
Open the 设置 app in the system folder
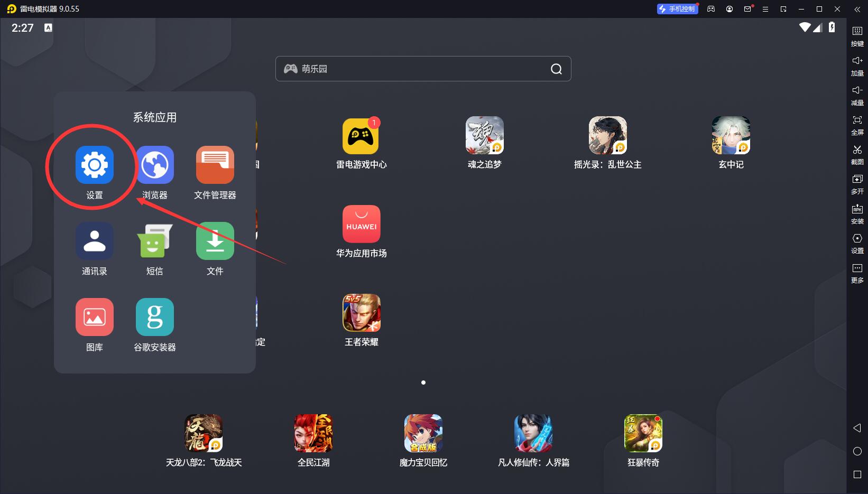[95, 165]
